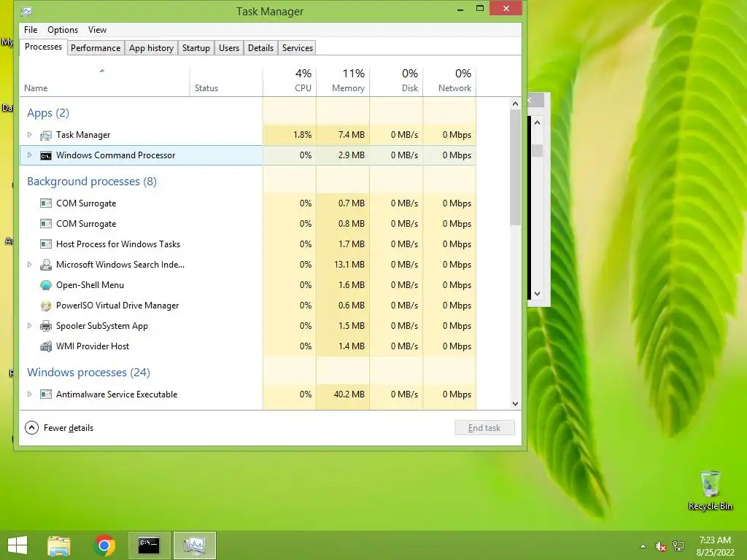Image resolution: width=747 pixels, height=560 pixels.
Task: Click the taskbar clock showing 7:23 AM
Action: point(715,546)
